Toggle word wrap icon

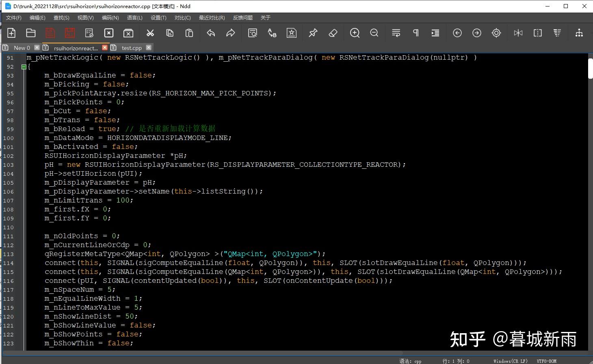click(396, 33)
